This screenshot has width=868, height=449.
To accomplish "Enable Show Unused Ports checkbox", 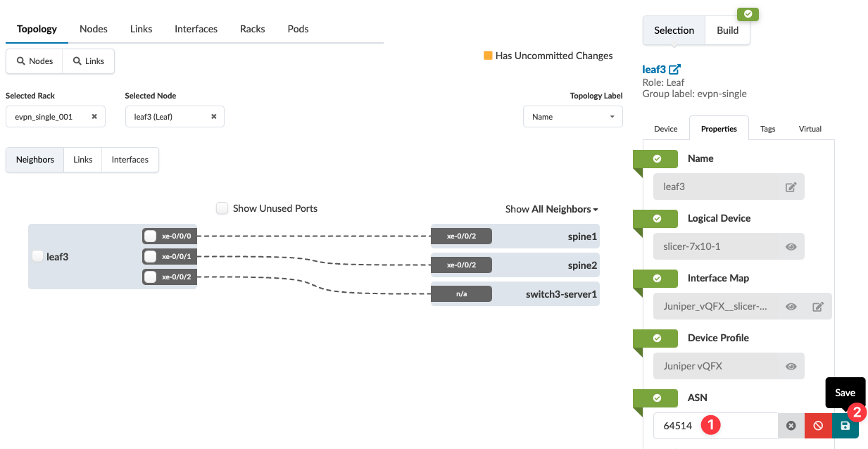I will (222, 208).
